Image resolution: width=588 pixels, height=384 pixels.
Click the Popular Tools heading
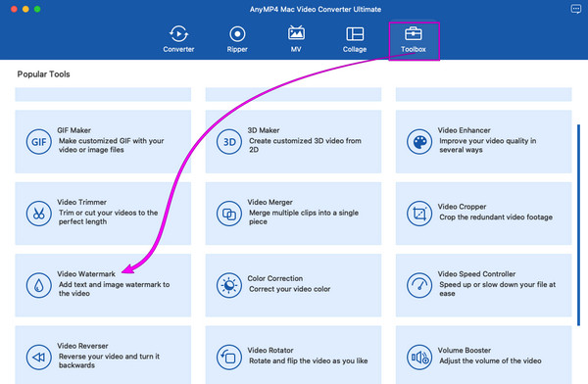coord(43,74)
